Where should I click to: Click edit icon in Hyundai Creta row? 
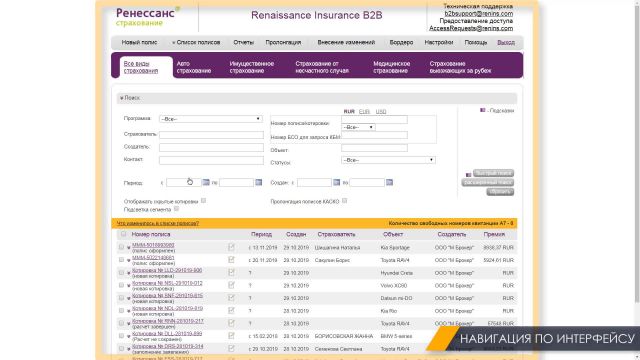coord(231,272)
